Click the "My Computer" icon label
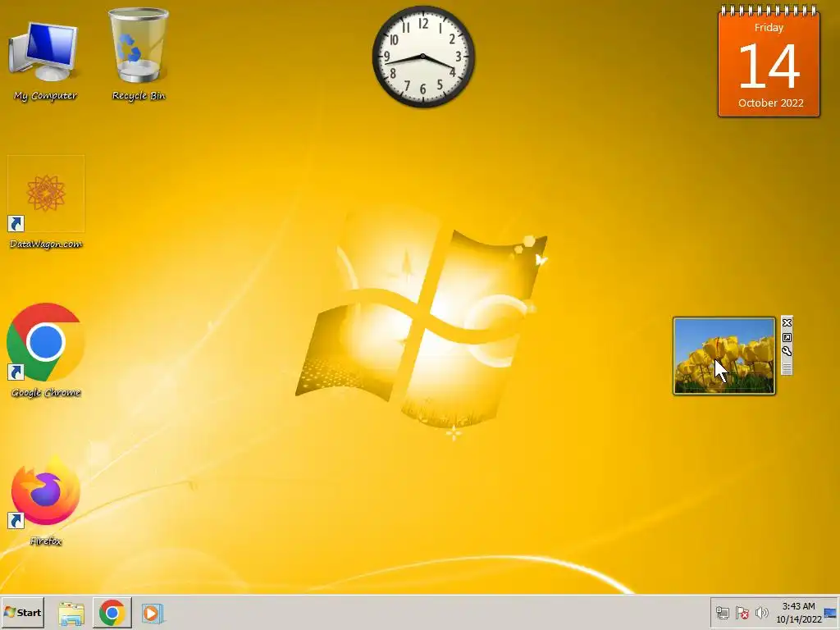This screenshot has height=630, width=840. [46, 96]
